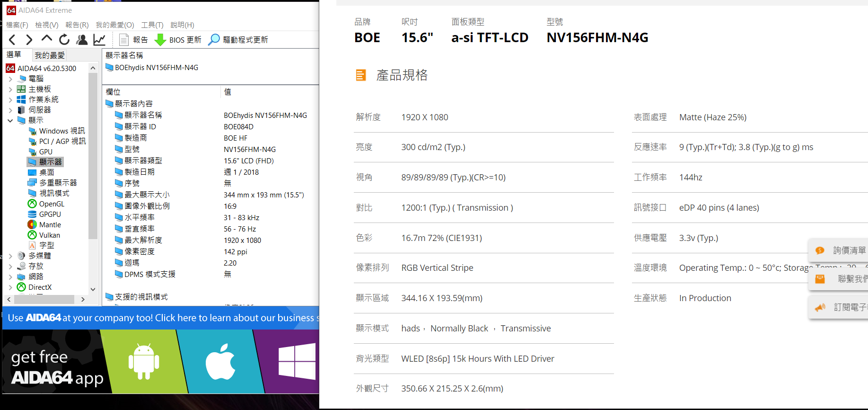Open the 我的最愛(O) menu
Image resolution: width=868 pixels, height=410 pixels.
click(x=115, y=25)
